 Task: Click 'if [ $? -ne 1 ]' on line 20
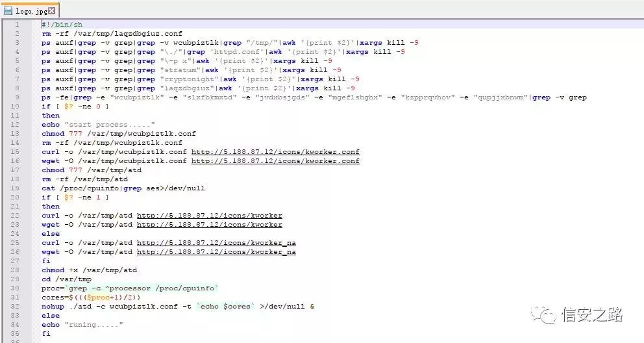click(75, 197)
